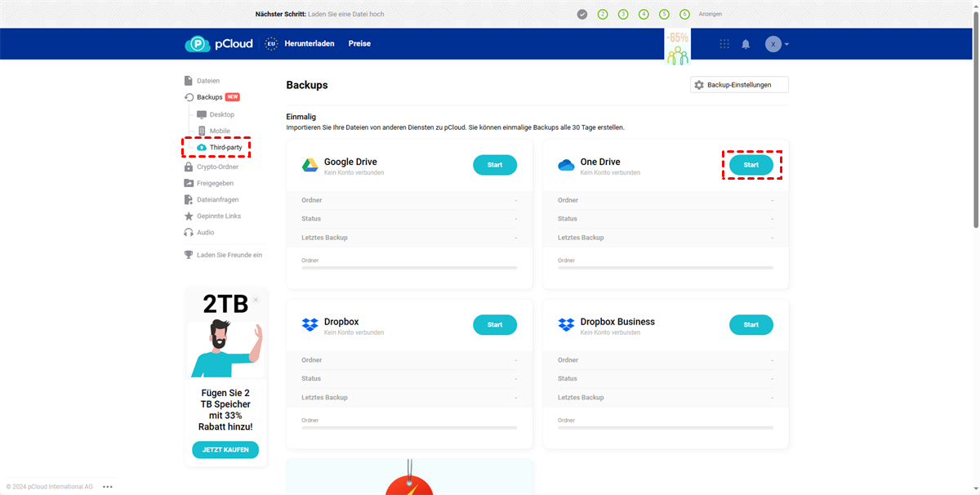This screenshot has height=495, width=980.
Task: Click Laden Sie Freunde ein
Action: click(x=224, y=255)
